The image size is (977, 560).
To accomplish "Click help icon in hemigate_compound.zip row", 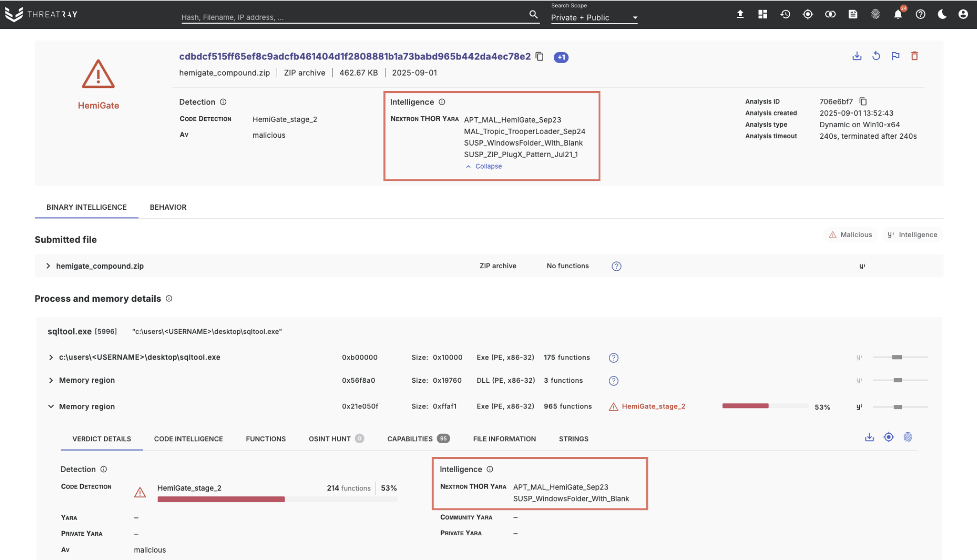I will tap(617, 266).
